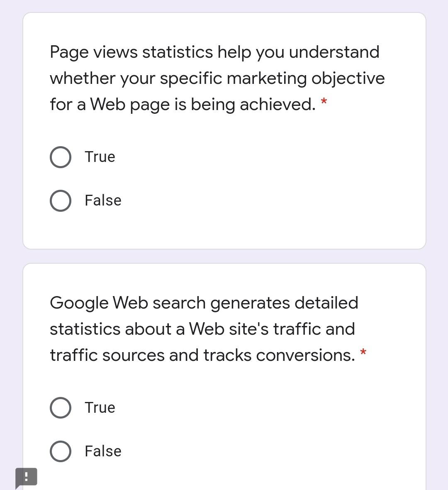Click the Google Web search question text
Image resolution: width=448 pixels, height=490 pixels.
pos(203,328)
